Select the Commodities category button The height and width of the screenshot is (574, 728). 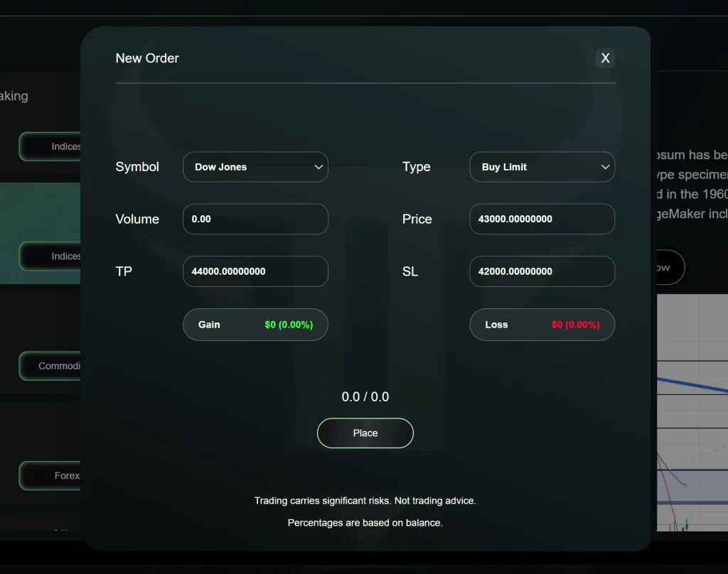tap(51, 366)
